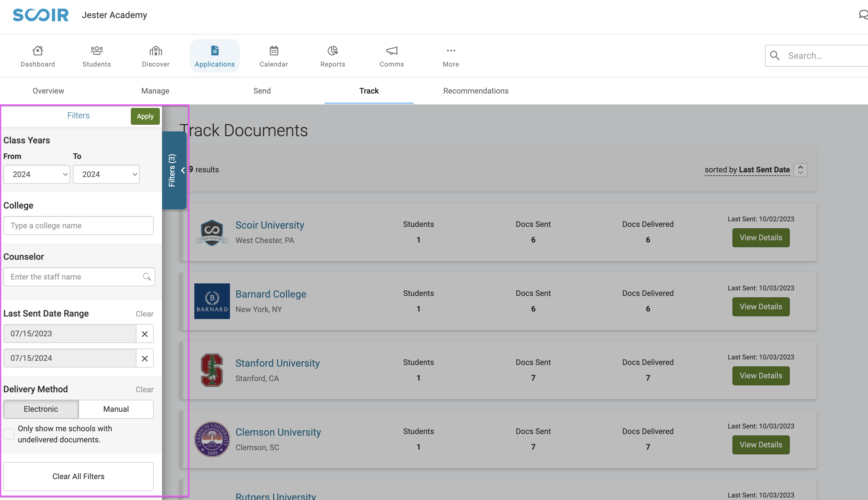
Task: Switch to Recommendations tab
Action: click(x=475, y=91)
